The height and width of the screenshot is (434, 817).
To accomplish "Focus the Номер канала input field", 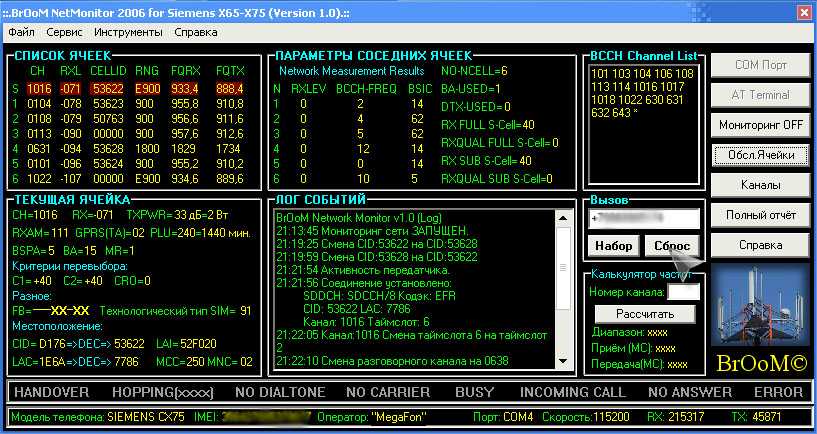I will coord(683,292).
